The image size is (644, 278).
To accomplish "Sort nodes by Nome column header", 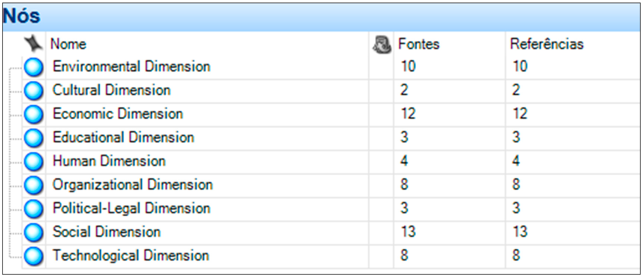I will 68,44.
